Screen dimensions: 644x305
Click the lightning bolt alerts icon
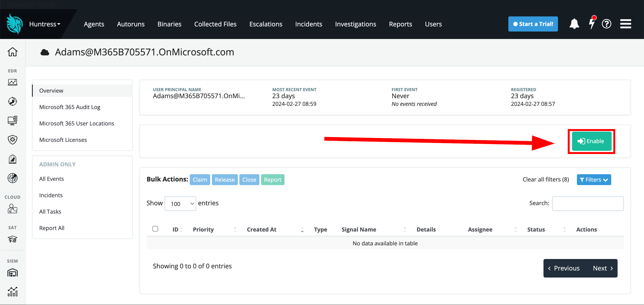(591, 24)
